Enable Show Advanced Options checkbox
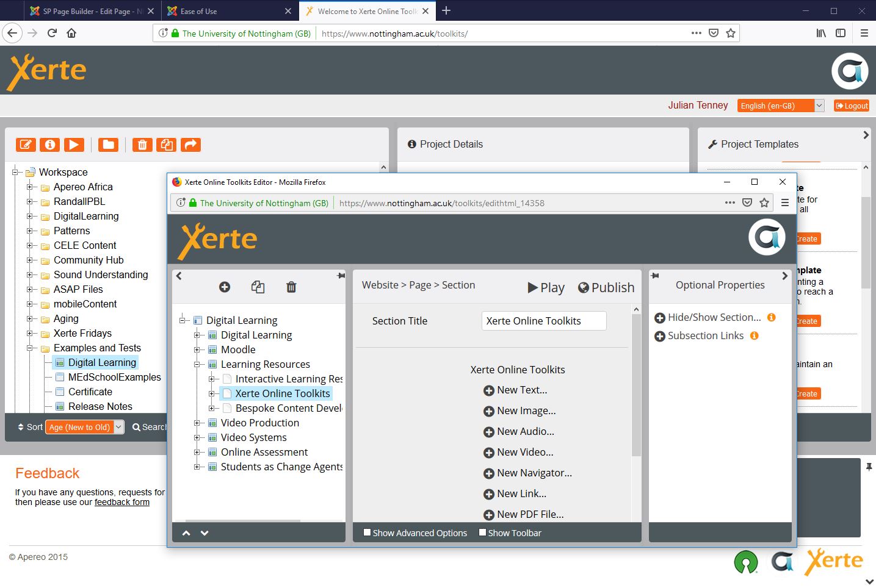This screenshot has width=876, height=588. (x=367, y=532)
